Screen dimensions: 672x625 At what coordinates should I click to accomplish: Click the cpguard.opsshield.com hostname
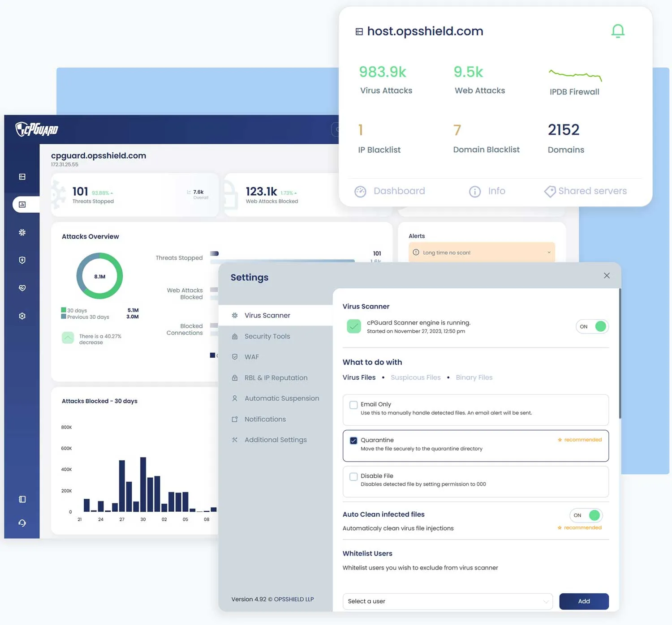99,156
